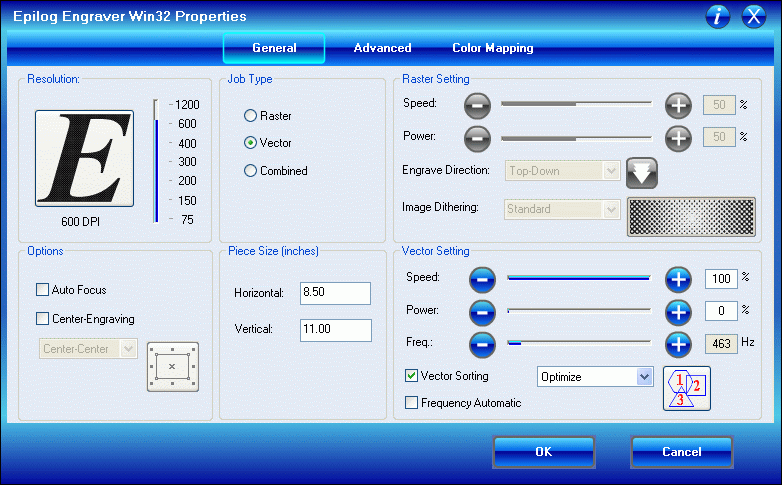Open the Image Dithering Standard dropdown
Viewport: 782px width, 485px height.
point(562,209)
